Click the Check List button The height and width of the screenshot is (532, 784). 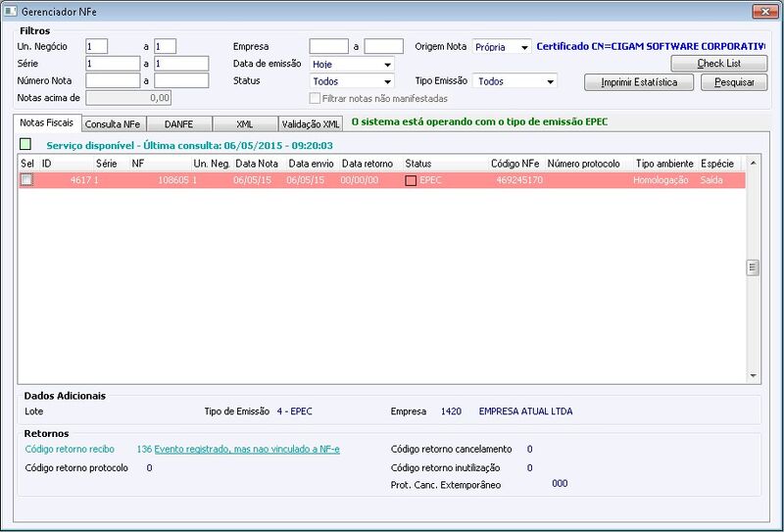tap(719, 64)
